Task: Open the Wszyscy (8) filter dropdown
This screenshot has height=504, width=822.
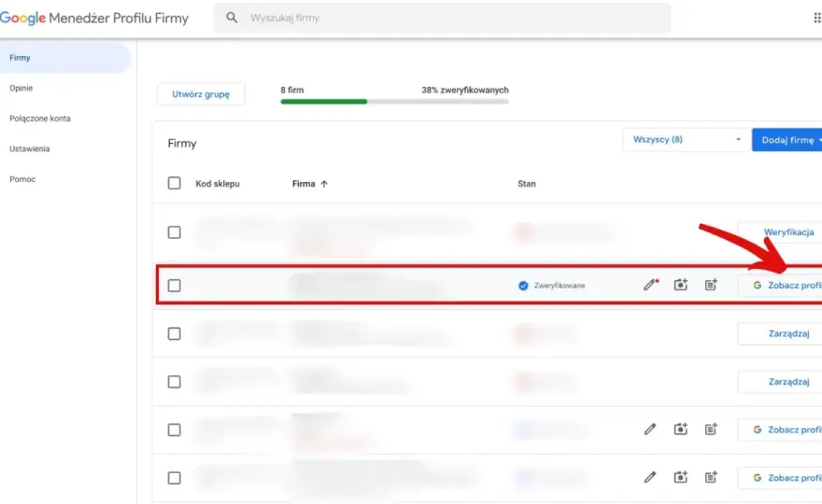Action: (687, 140)
